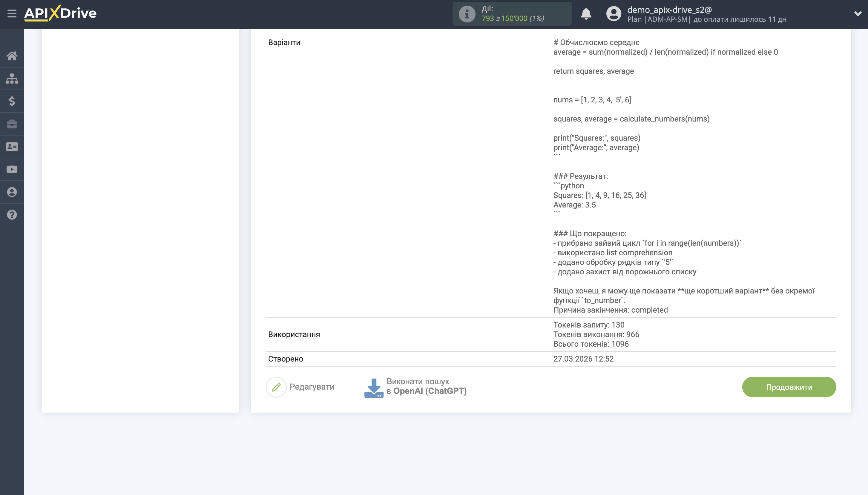
Task: Open contacts via the ID card icon
Action: point(12,146)
